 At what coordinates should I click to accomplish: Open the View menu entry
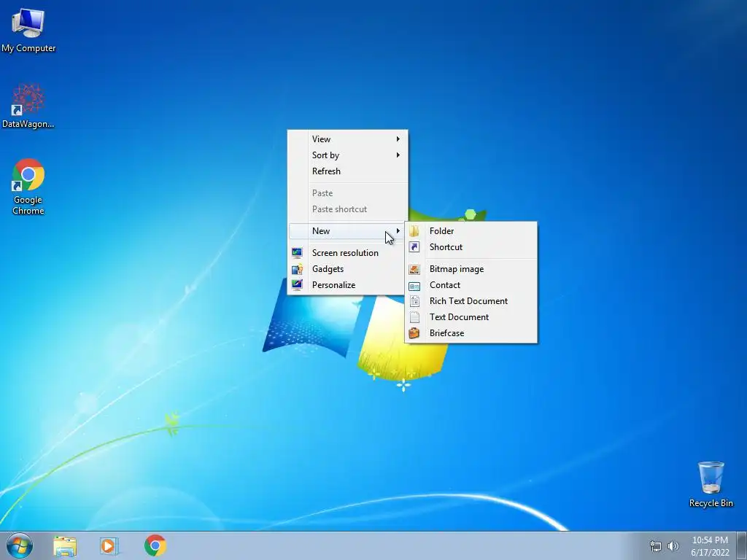[347, 139]
